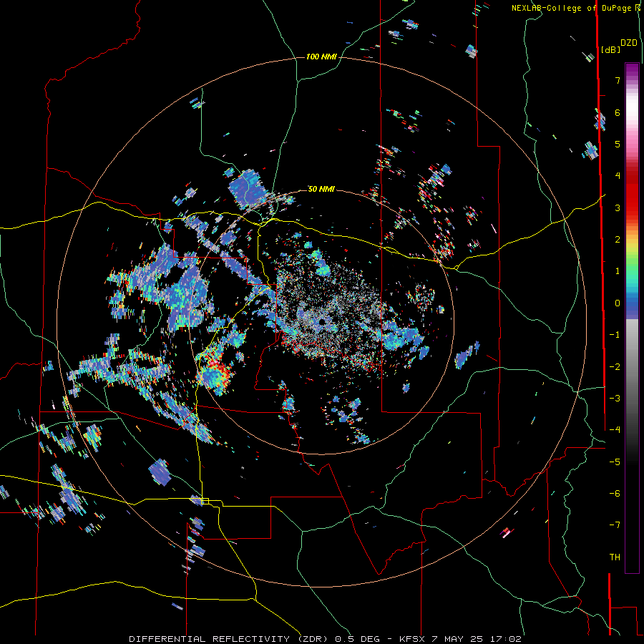The height and width of the screenshot is (644, 644).
Task: Click the 6 value on the dB scale
Action: pyautogui.click(x=618, y=112)
